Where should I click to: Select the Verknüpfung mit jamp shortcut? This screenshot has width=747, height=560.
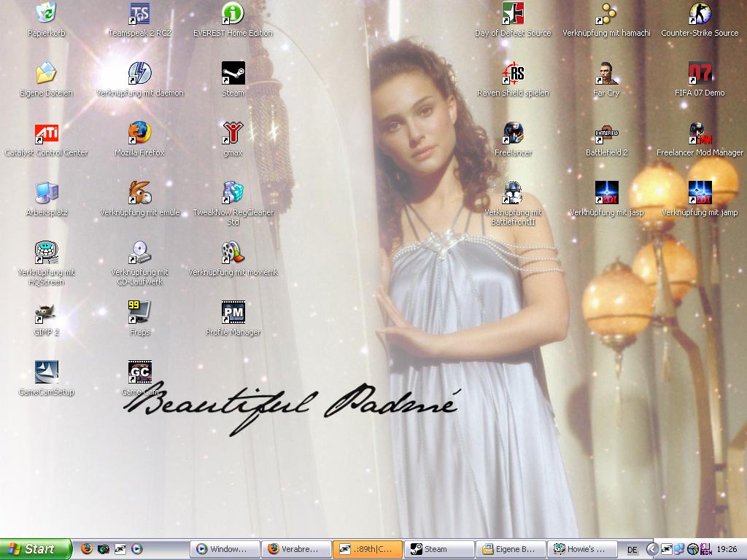700,192
